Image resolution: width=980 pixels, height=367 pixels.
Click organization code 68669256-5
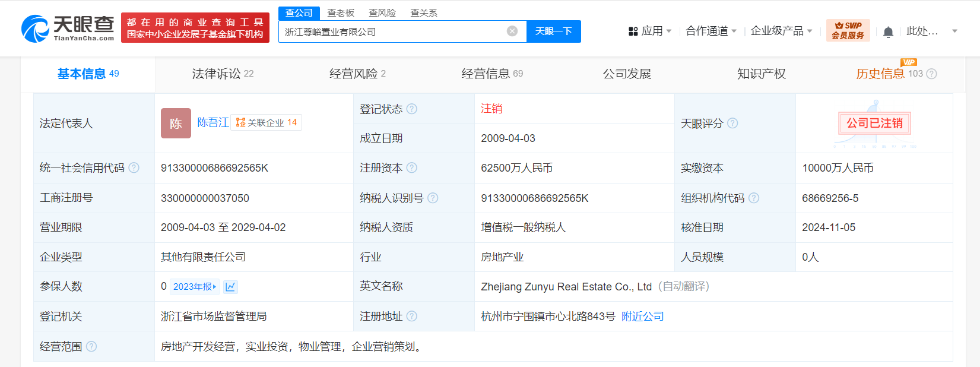(830, 198)
